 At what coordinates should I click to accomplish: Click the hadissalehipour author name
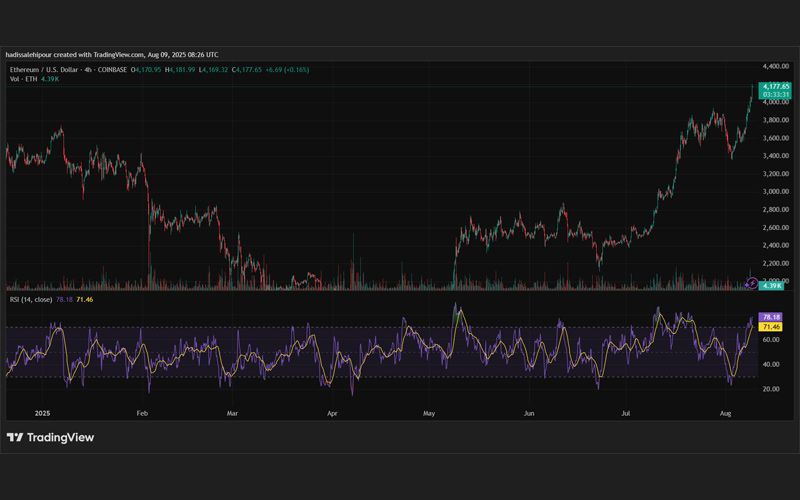29,55
